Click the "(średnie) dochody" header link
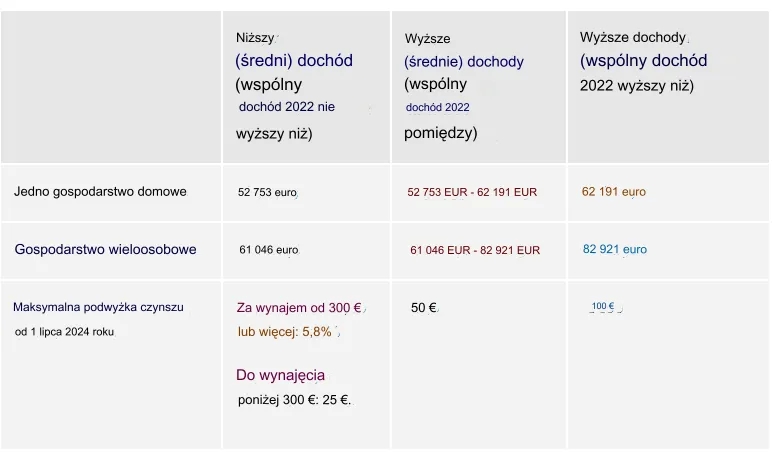775x452 pixels. [464, 62]
